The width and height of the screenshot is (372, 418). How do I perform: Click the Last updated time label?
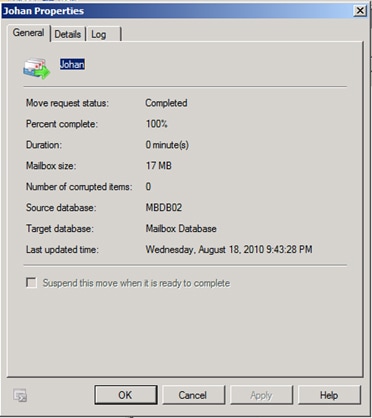click(x=62, y=250)
